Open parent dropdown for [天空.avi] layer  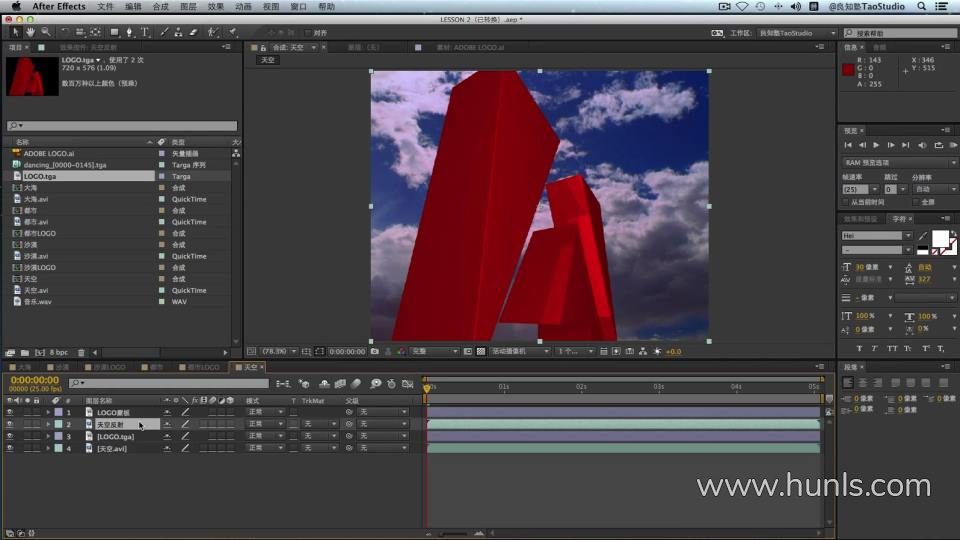(383, 448)
